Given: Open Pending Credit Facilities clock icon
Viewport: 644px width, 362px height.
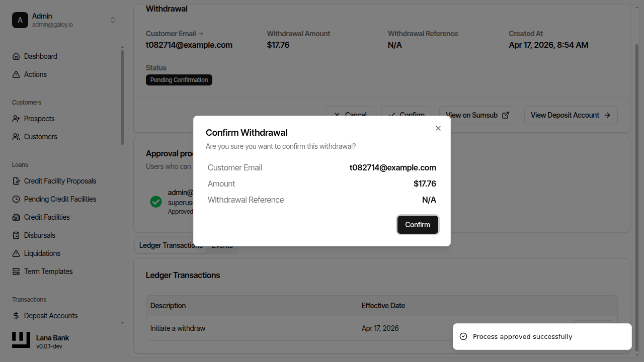Looking at the screenshot, I should [x=17, y=199].
